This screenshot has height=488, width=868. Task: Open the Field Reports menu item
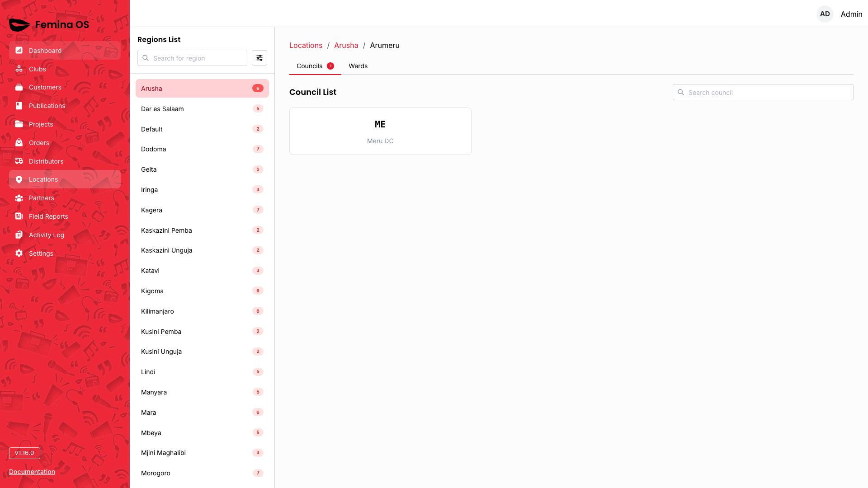point(65,216)
